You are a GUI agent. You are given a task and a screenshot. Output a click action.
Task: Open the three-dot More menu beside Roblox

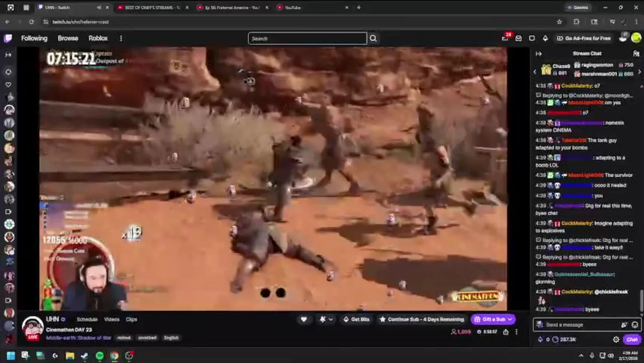pyautogui.click(x=121, y=38)
